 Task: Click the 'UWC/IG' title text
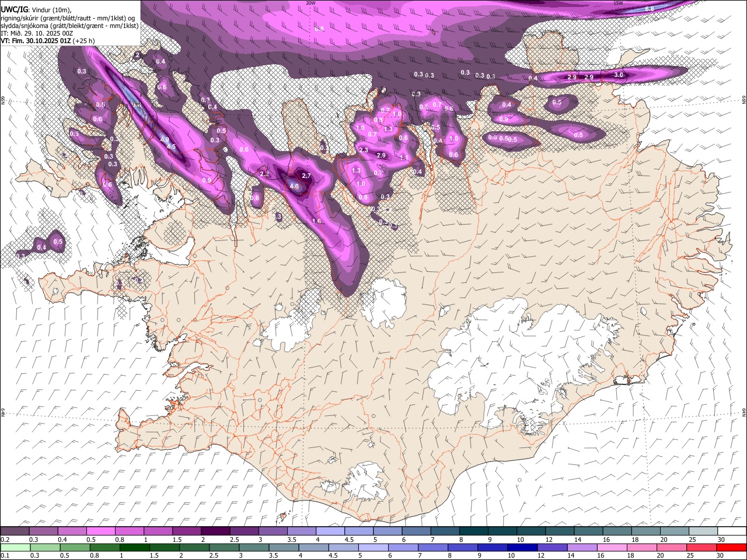(x=15, y=9)
